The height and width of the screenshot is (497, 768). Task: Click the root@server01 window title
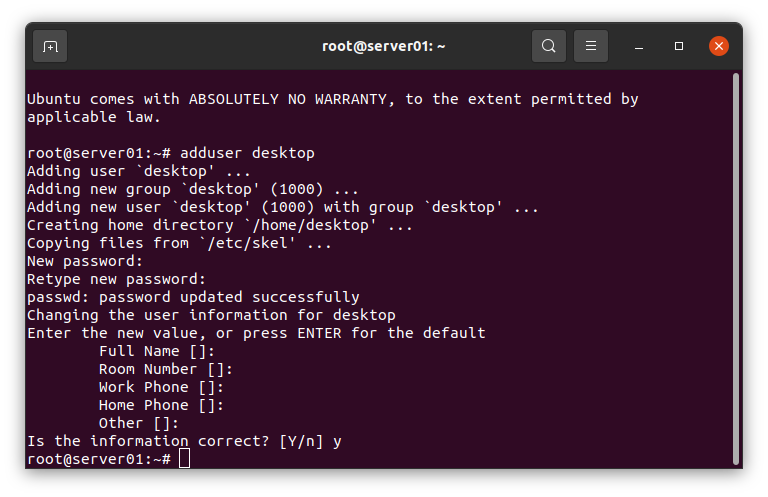tap(384, 46)
